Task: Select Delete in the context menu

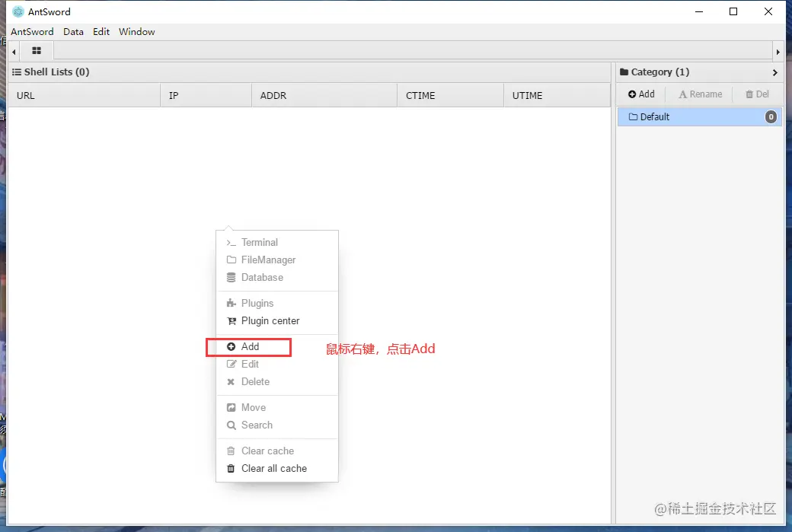Action: point(276,382)
